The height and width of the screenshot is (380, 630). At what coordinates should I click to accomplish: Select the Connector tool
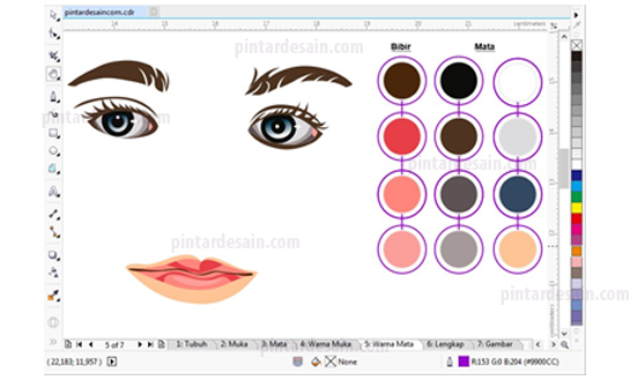click(53, 232)
